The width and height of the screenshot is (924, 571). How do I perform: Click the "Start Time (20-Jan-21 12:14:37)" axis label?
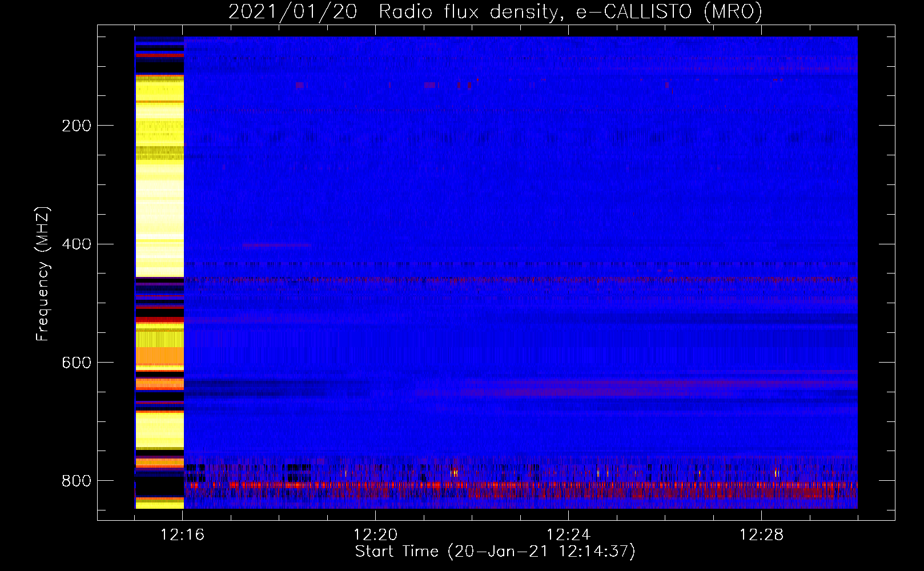tap(495, 552)
